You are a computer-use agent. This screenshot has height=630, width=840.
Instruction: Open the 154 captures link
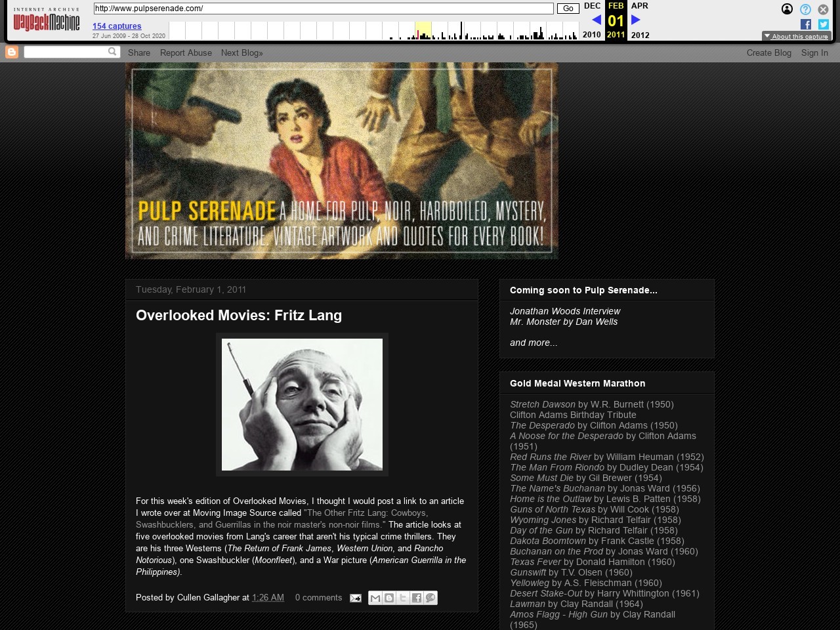pos(117,26)
